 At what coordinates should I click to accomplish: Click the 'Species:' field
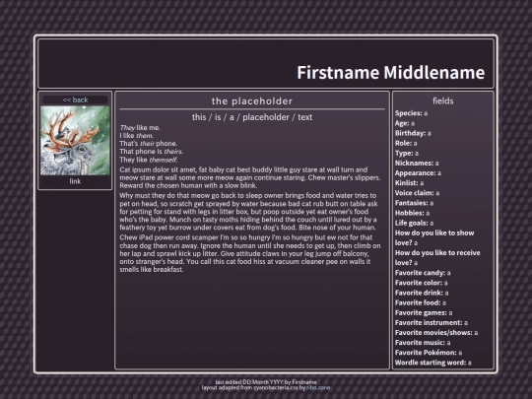(411, 113)
